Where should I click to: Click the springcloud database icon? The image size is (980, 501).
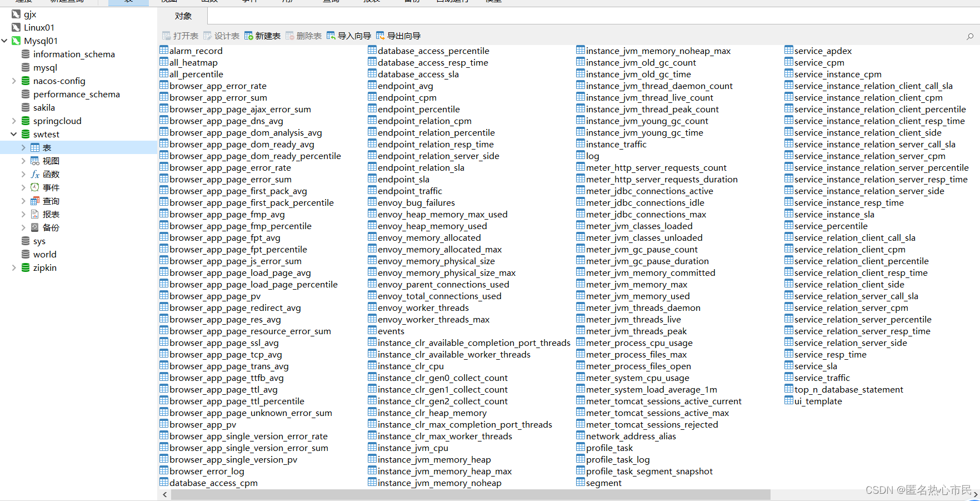26,121
